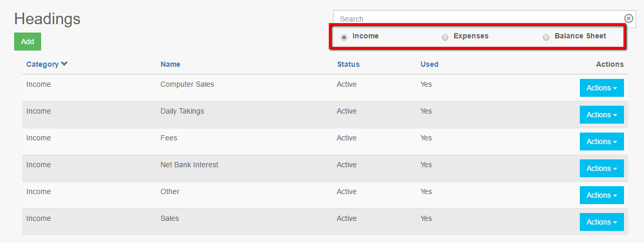This screenshot has width=644, height=243.
Task: Expand Actions menu for Other row
Action: (x=601, y=195)
